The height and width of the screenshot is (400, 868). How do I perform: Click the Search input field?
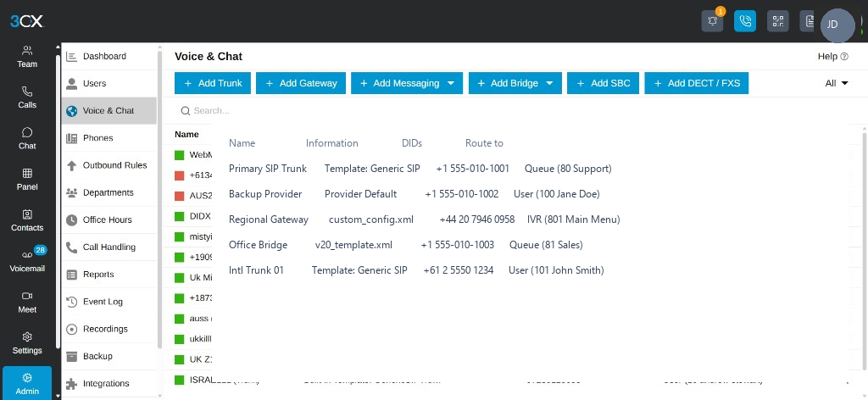(509, 111)
